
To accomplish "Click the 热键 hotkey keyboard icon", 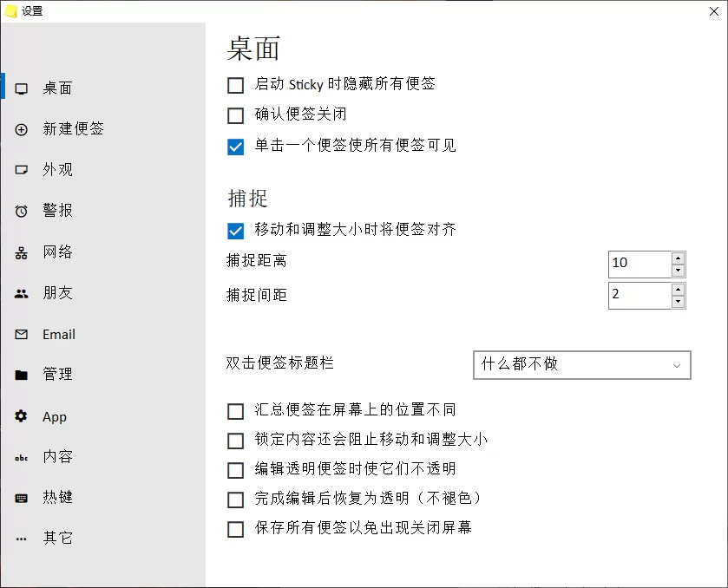I will click(21, 497).
